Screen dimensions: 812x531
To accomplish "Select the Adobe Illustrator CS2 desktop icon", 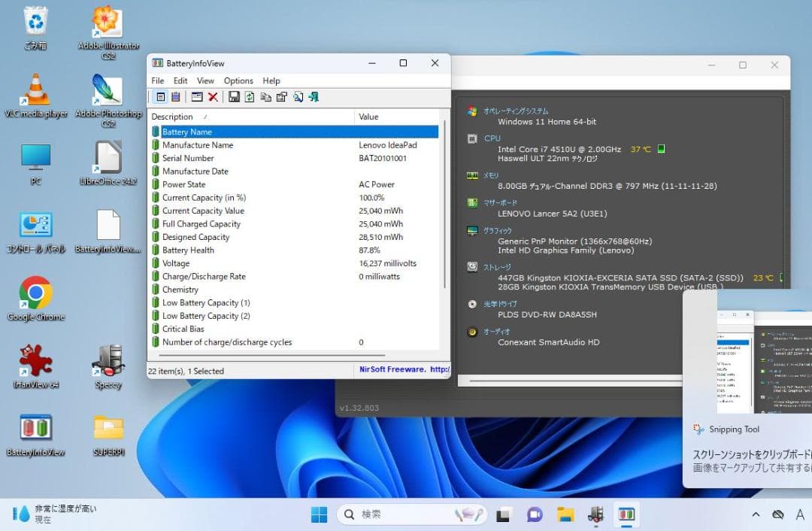I will 108,31.
